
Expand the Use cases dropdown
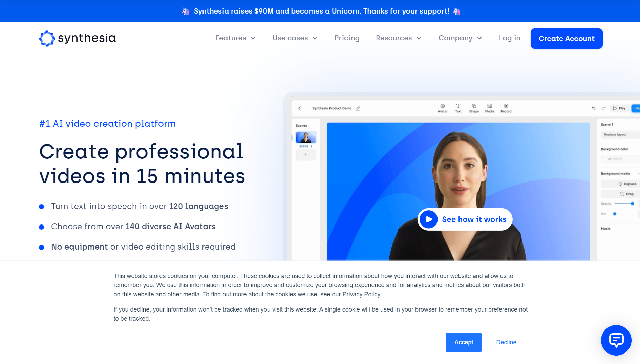[295, 38]
